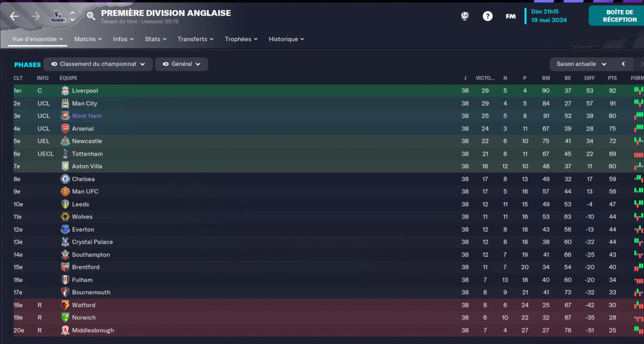Open the West Ham team link
644x344 pixels.
[87, 116]
